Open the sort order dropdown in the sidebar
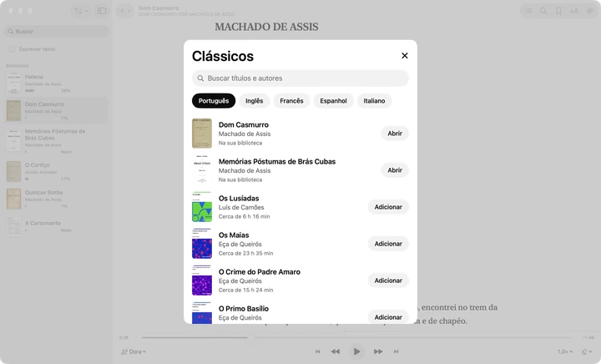Image resolution: width=601 pixels, height=364 pixels. tap(81, 11)
